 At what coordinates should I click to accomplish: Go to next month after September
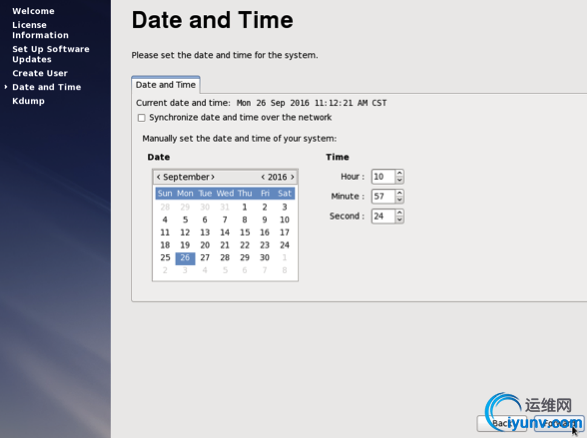[213, 177]
